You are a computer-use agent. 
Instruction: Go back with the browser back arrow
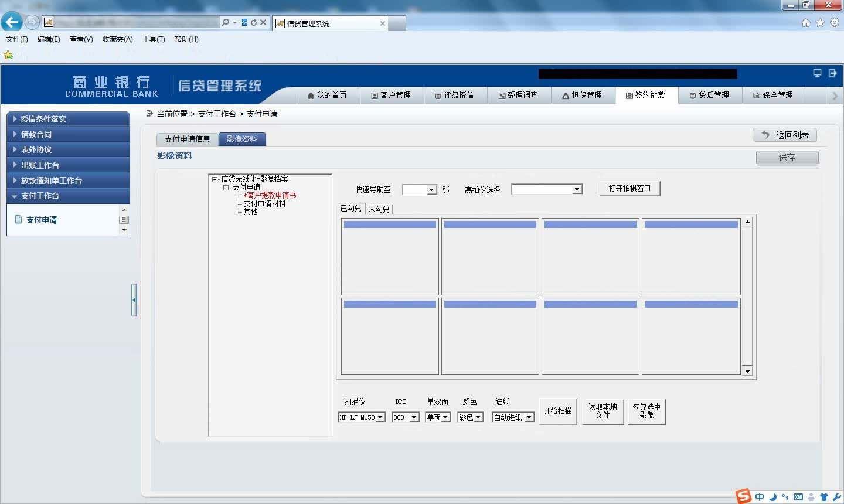(x=12, y=22)
